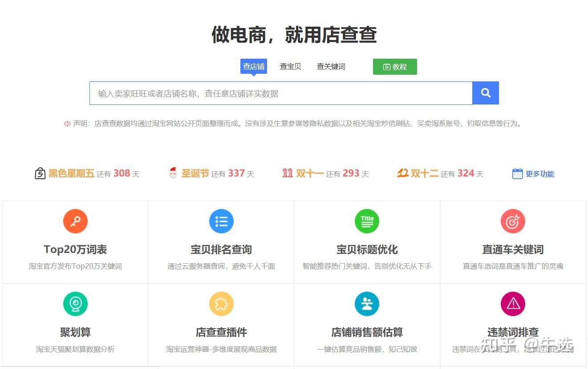Click the description 通过云服务器查询，避免千人千面
This screenshot has height=369, width=588.
click(x=221, y=266)
